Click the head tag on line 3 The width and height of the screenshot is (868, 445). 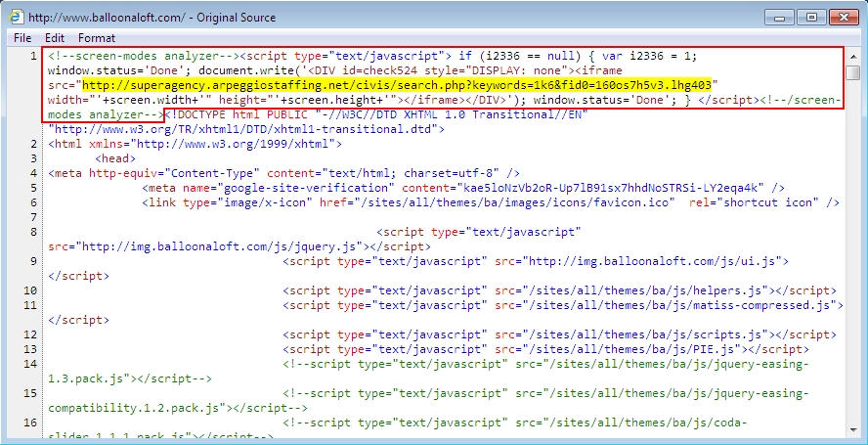(115, 158)
